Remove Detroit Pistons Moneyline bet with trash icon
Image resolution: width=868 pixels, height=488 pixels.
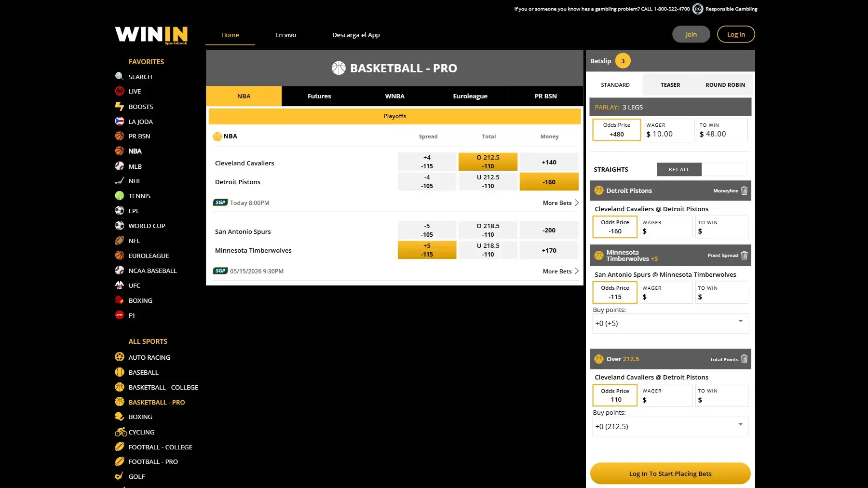click(x=744, y=190)
